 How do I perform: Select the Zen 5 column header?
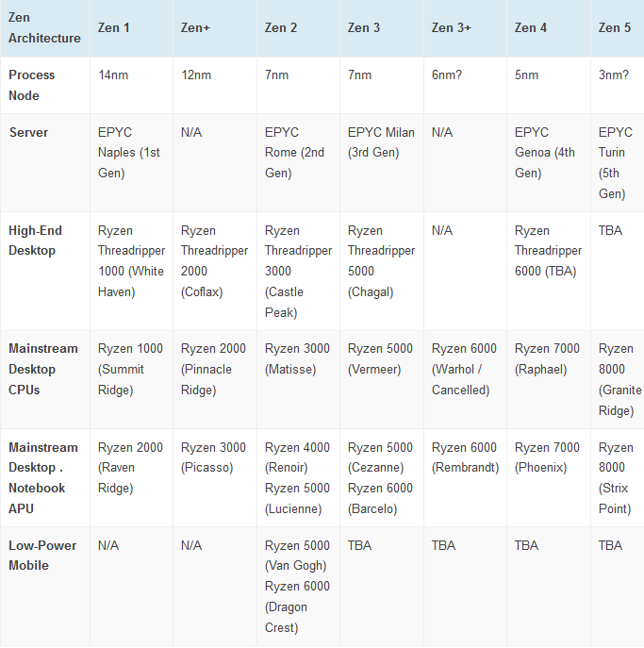pyautogui.click(x=615, y=27)
